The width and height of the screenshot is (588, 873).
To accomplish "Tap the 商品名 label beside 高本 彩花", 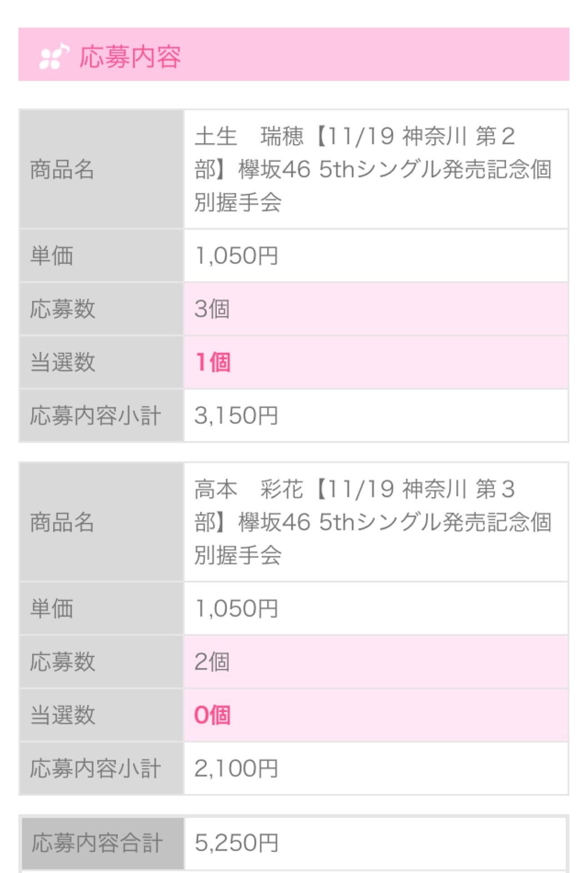I will 62,522.
